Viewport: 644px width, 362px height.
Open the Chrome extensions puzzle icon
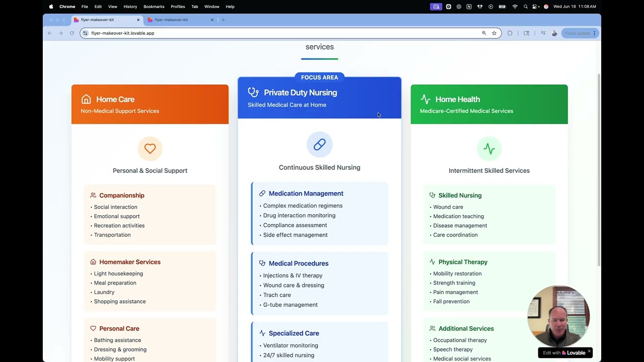pyautogui.click(x=510, y=33)
